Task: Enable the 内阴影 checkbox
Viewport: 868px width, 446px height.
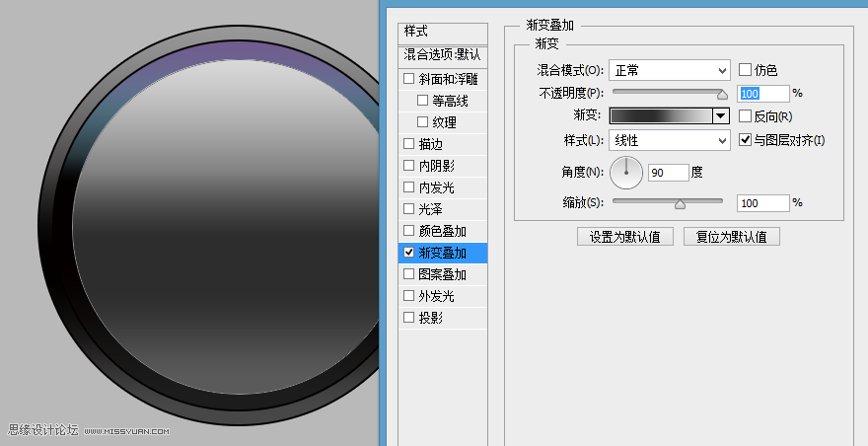Action: [408, 166]
